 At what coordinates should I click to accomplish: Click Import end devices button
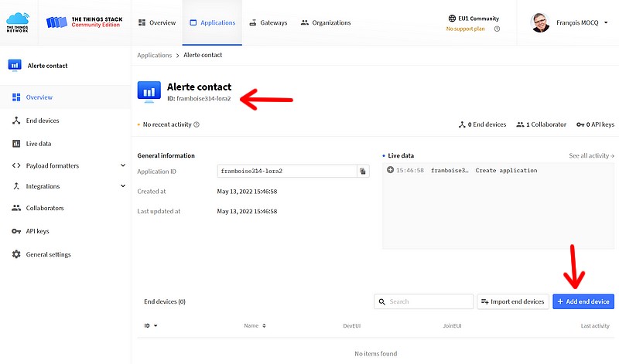[513, 301]
